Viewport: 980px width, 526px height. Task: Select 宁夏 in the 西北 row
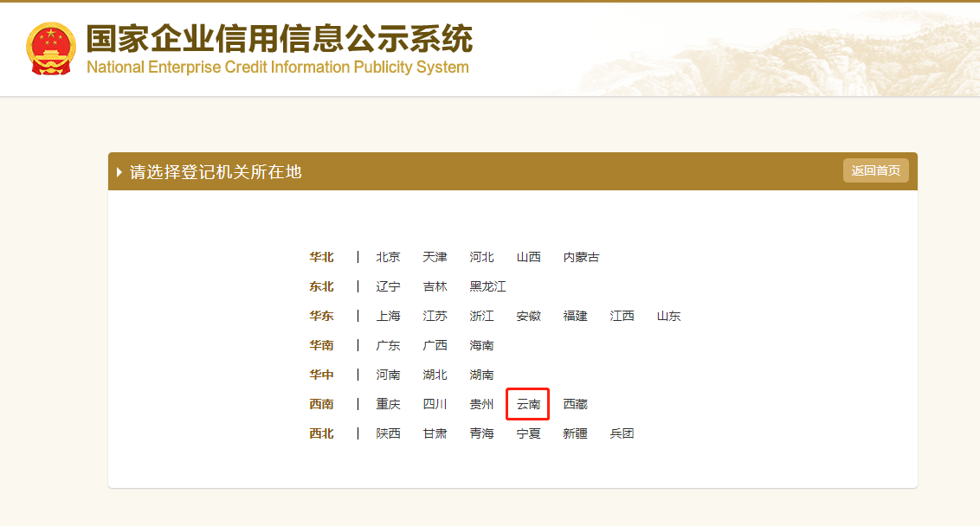(x=529, y=433)
